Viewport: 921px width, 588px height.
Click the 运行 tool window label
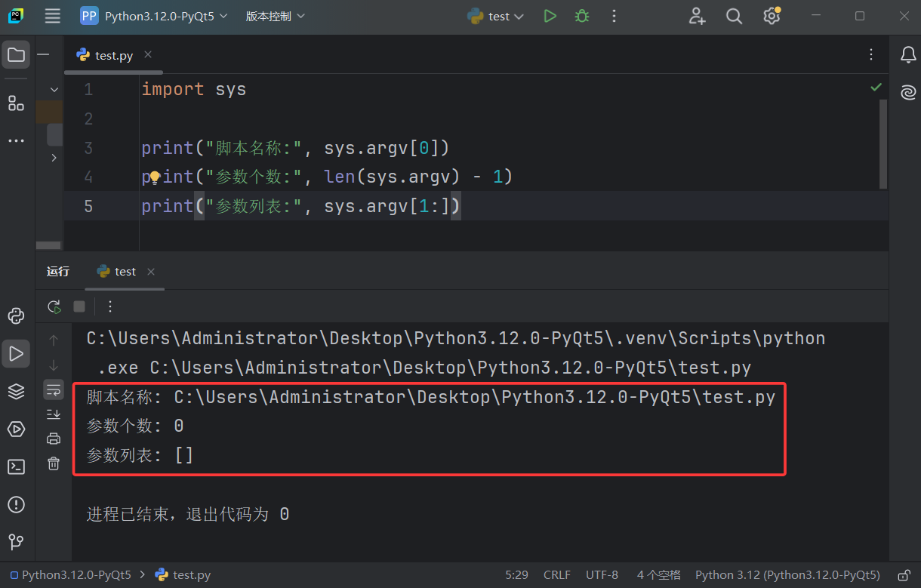[x=58, y=272]
